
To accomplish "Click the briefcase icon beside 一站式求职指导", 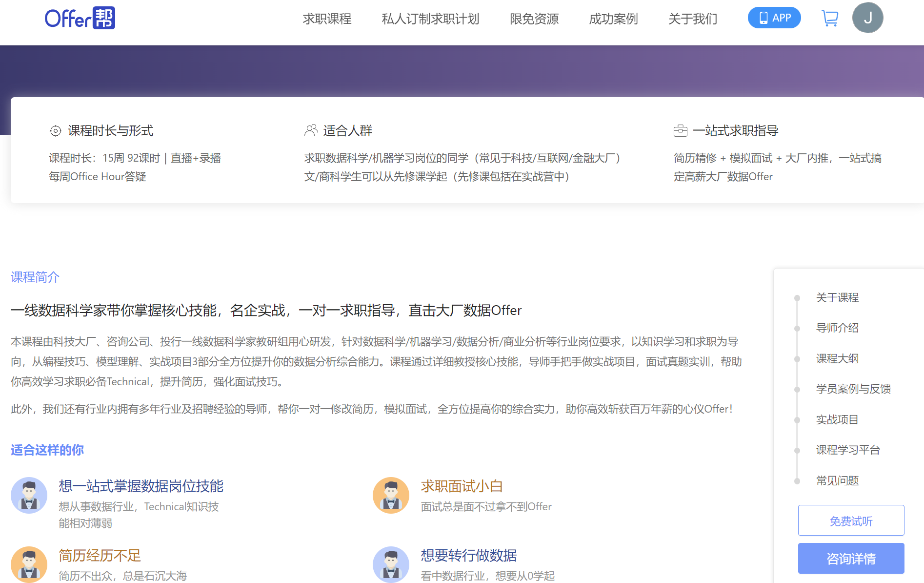I will click(x=680, y=131).
